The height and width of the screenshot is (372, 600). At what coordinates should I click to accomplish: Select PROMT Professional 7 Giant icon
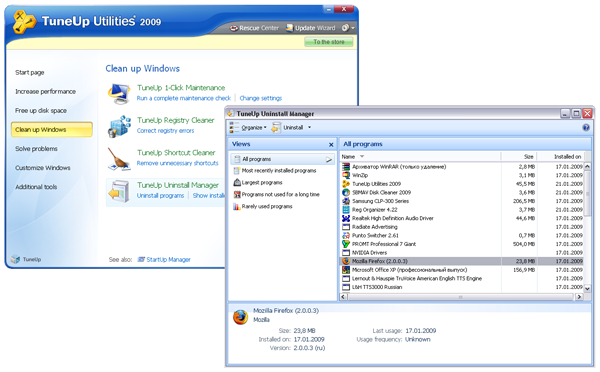346,244
